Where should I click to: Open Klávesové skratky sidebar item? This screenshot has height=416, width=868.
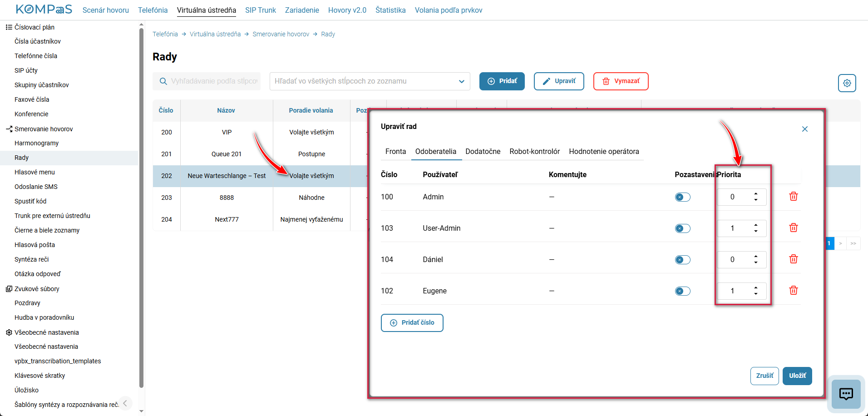[40, 376]
